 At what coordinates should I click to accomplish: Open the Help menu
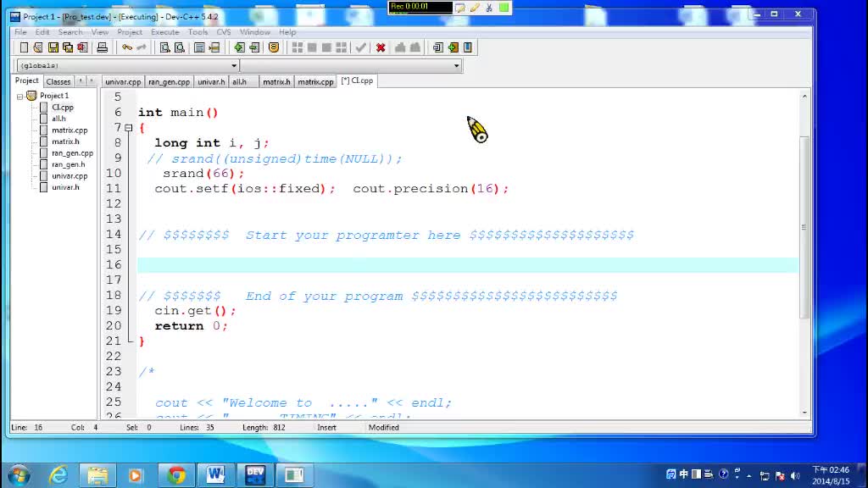tap(287, 32)
